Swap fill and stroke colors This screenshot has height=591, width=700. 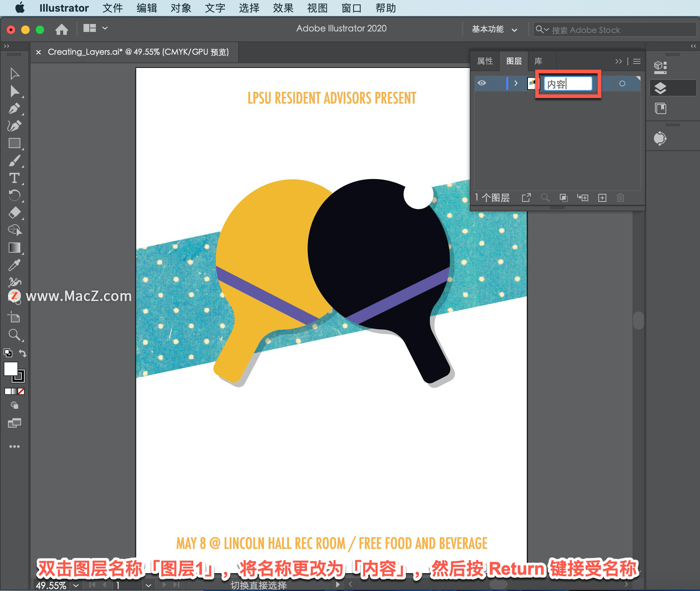(23, 353)
